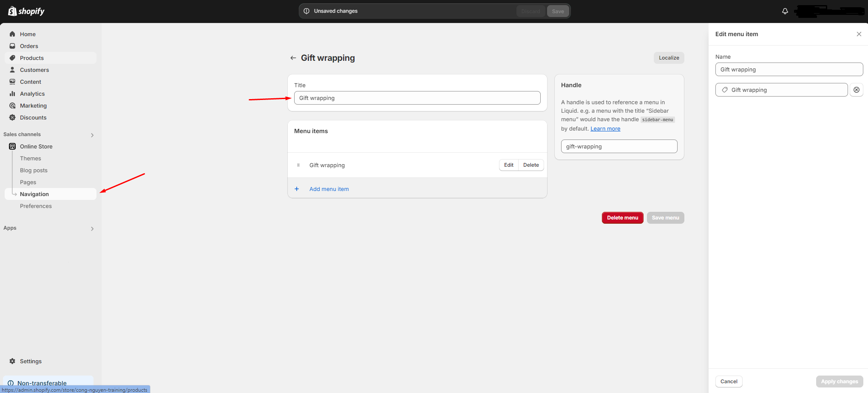Viewport: 868px width, 393px height.
Task: Focus the link field in Edit menu item
Action: [x=781, y=90]
